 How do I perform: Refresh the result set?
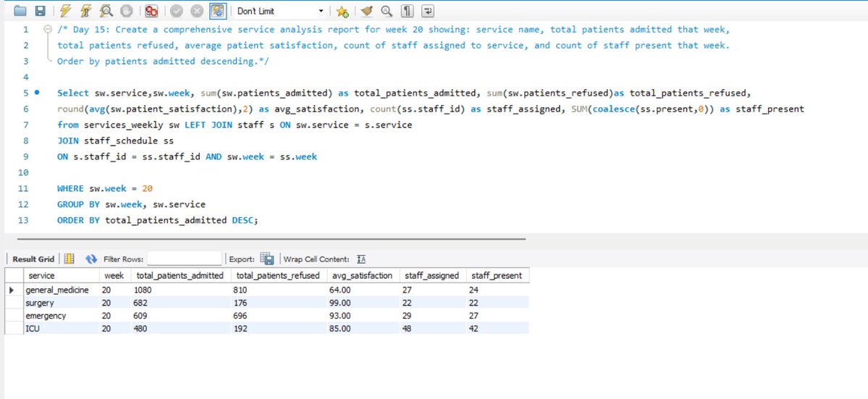[x=91, y=259]
